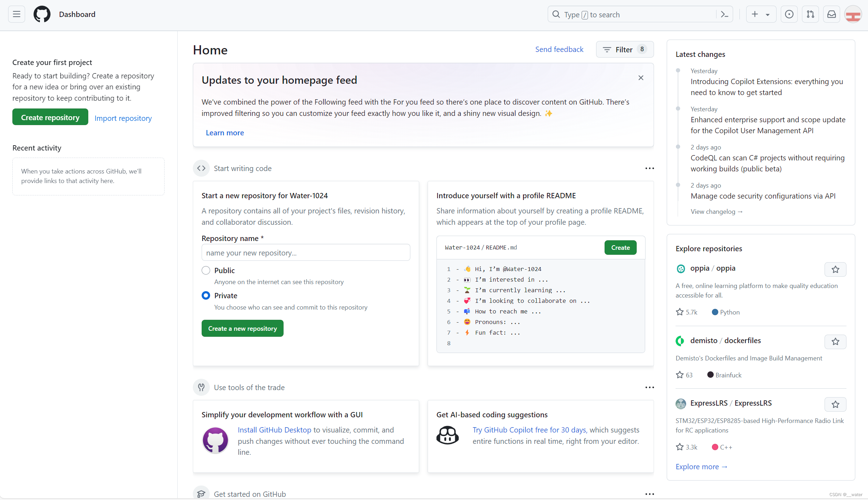The image size is (868, 500).
Task: Open the Pull requests icon in header
Action: point(810,14)
